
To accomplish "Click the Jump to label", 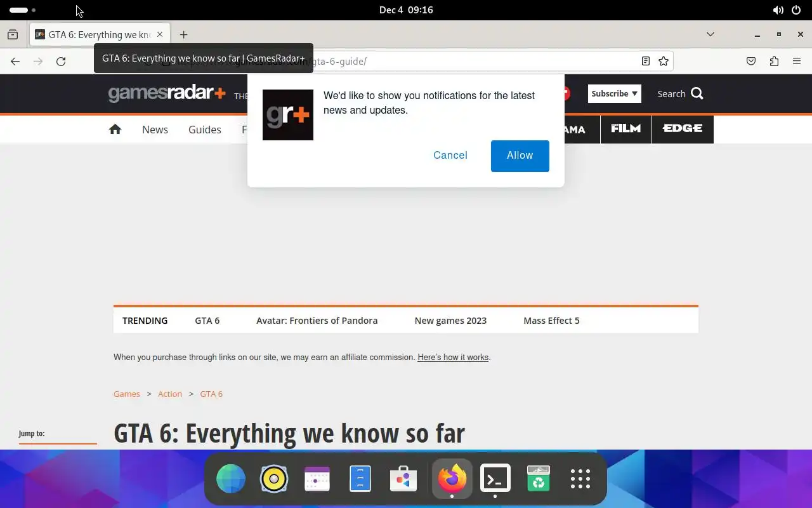I will pos(32,434).
